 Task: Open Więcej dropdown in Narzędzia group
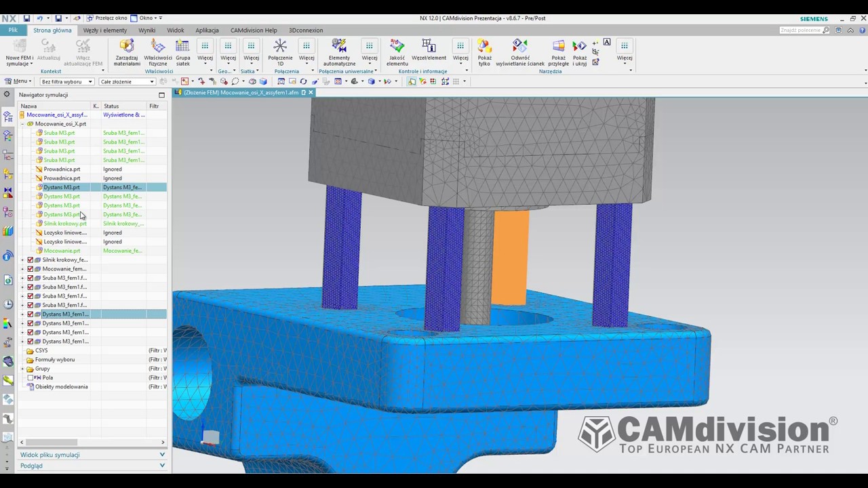pyautogui.click(x=625, y=52)
